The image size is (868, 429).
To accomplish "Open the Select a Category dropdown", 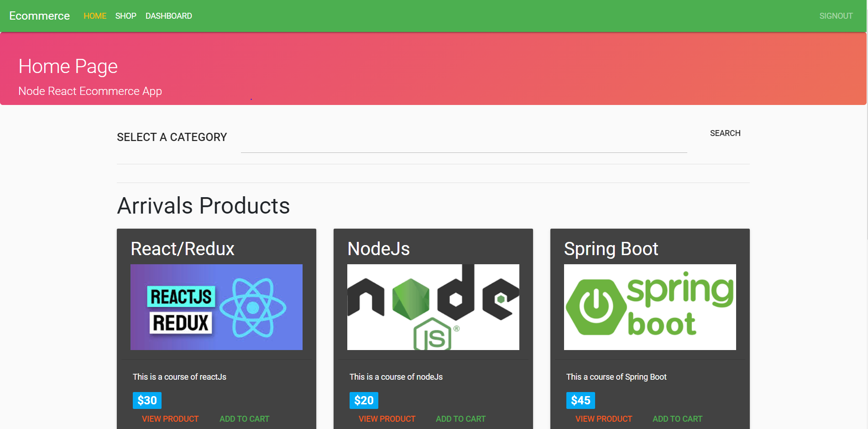I will [x=172, y=137].
